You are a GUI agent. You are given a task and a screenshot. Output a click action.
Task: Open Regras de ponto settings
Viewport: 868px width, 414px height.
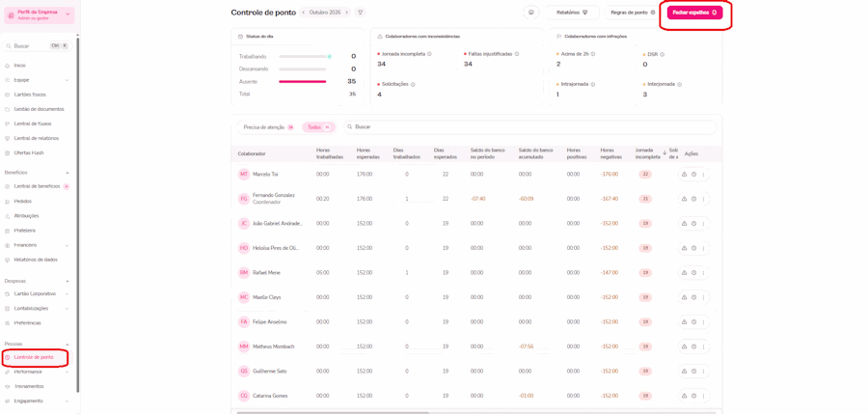633,13
